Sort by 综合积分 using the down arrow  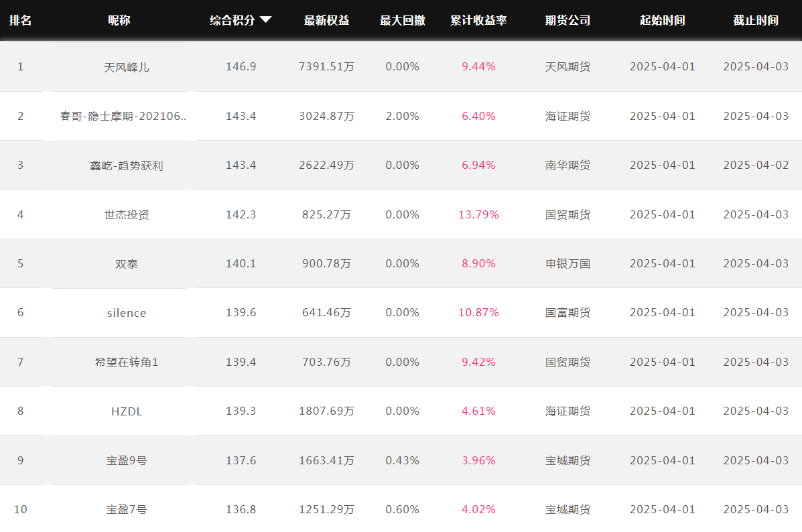click(265, 20)
